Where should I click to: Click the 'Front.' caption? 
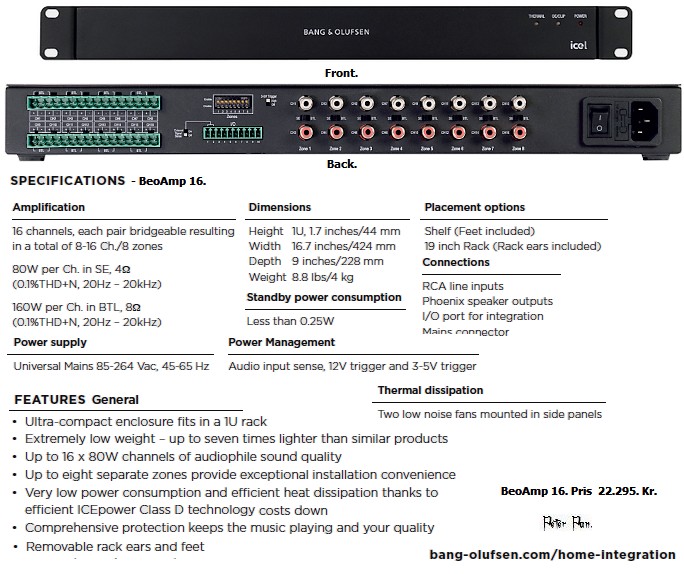(342, 73)
